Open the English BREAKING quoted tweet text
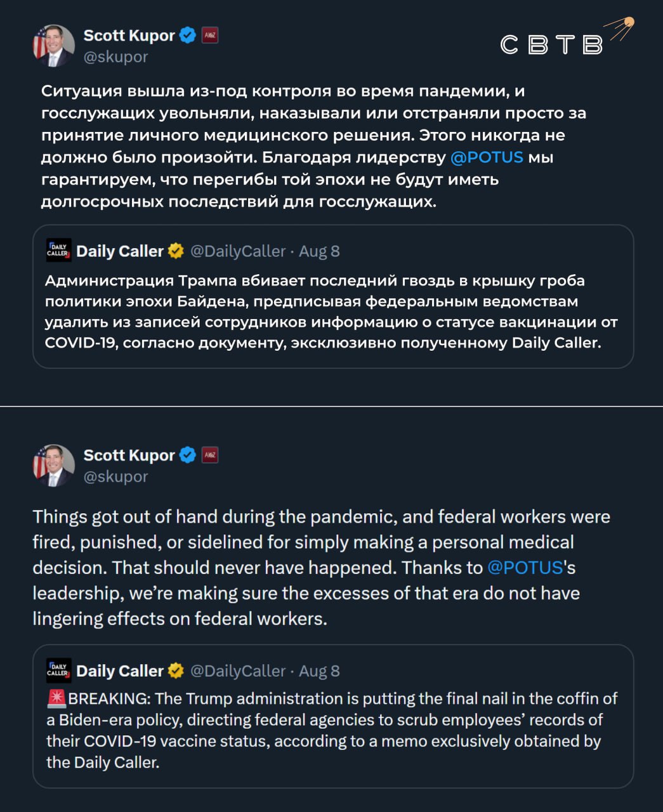 click(x=332, y=730)
